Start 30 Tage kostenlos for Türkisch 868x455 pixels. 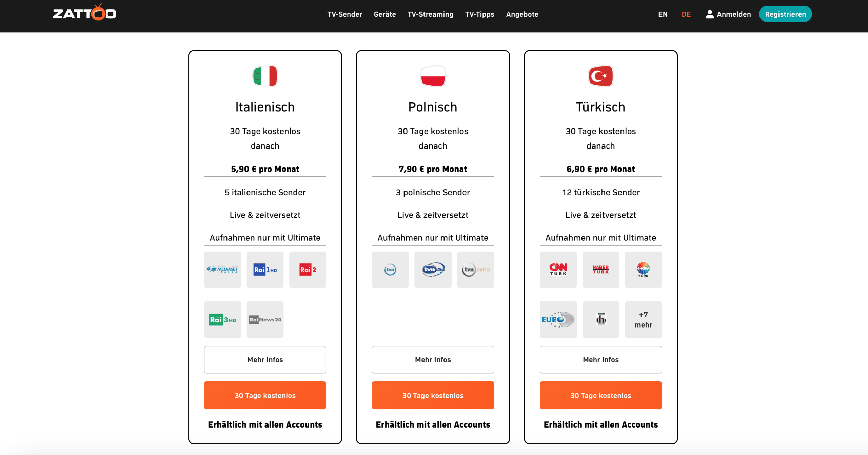coord(601,395)
